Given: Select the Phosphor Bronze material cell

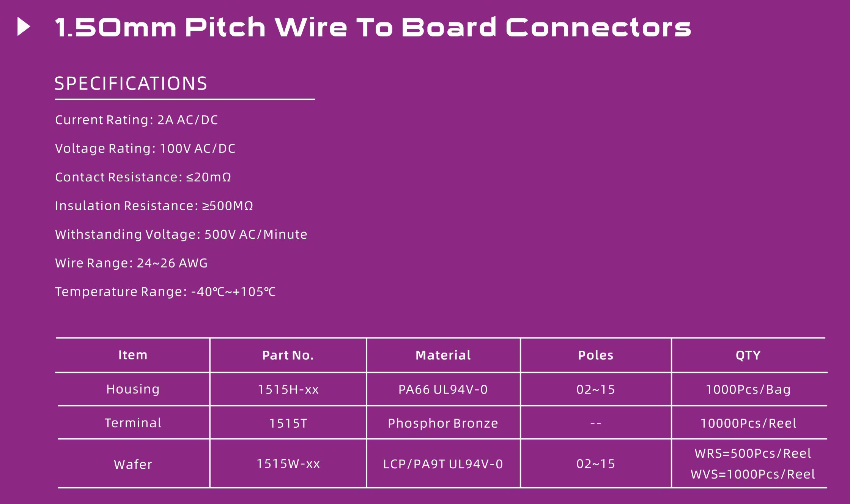Looking at the screenshot, I should point(443,423).
